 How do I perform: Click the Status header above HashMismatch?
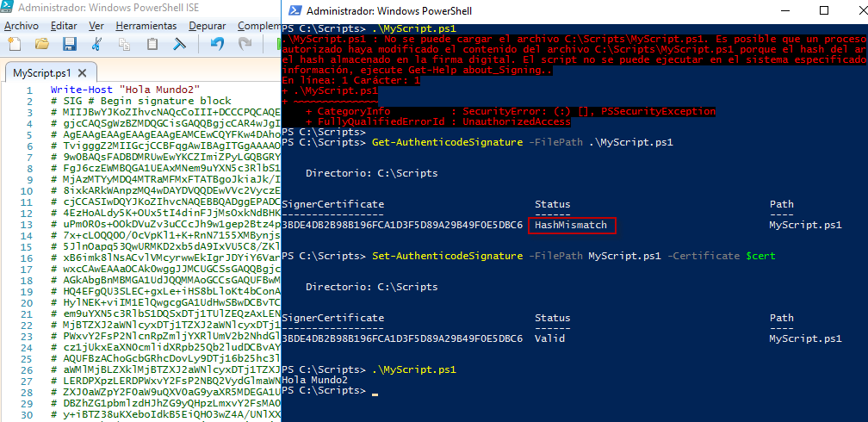[553, 204]
